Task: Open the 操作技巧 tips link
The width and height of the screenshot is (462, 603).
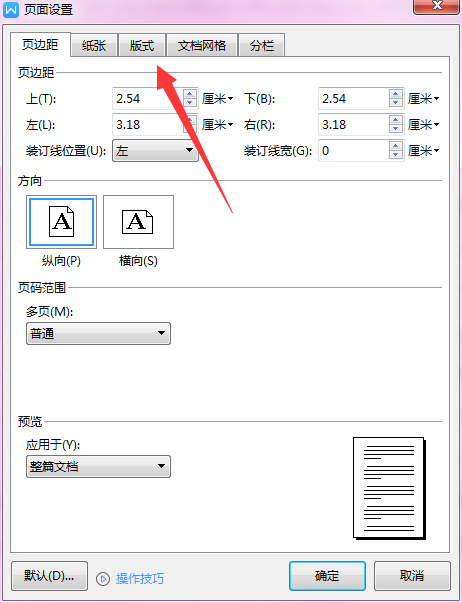Action: 140,578
